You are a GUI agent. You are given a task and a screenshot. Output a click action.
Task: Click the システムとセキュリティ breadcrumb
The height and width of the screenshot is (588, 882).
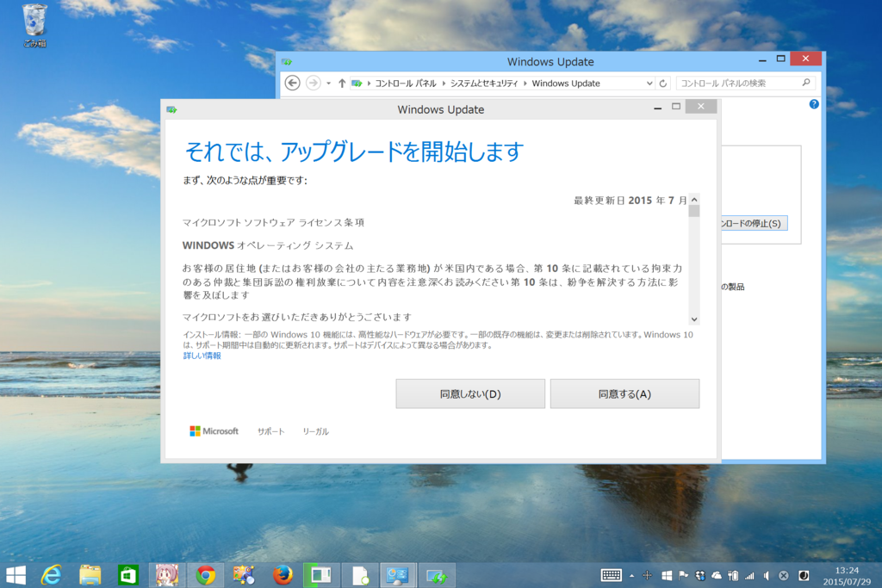[x=484, y=84]
